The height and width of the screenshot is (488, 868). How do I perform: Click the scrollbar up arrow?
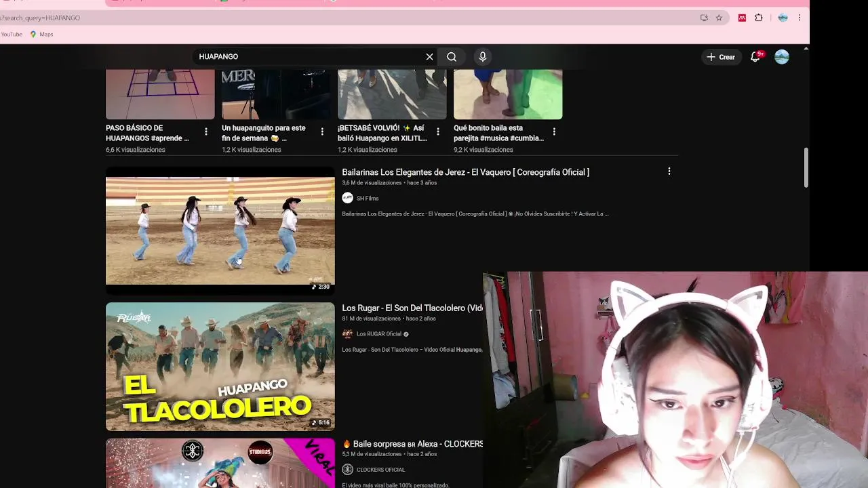point(806,48)
